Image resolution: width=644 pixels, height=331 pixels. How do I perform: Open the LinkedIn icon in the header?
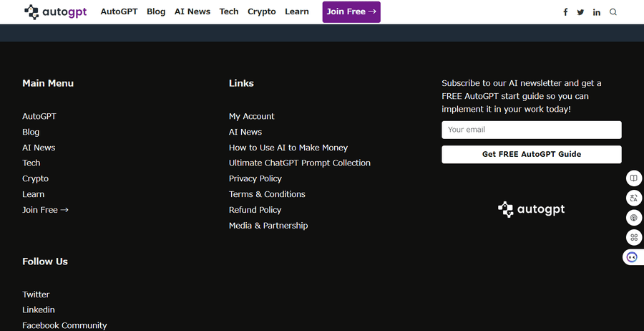596,12
